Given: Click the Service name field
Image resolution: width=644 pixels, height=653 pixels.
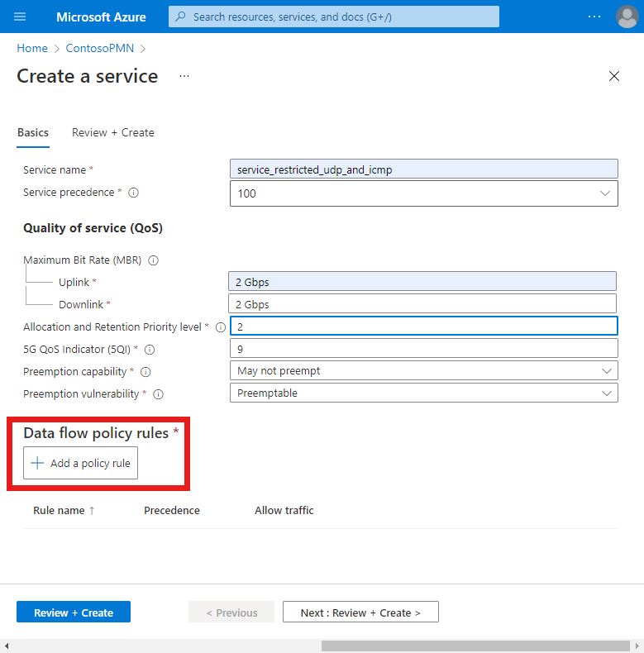Looking at the screenshot, I should [x=423, y=169].
